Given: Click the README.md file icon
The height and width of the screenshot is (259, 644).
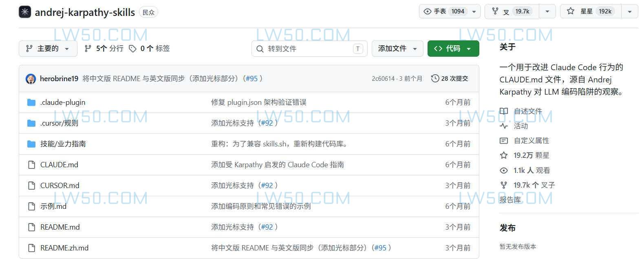Looking at the screenshot, I should pyautogui.click(x=31, y=227).
